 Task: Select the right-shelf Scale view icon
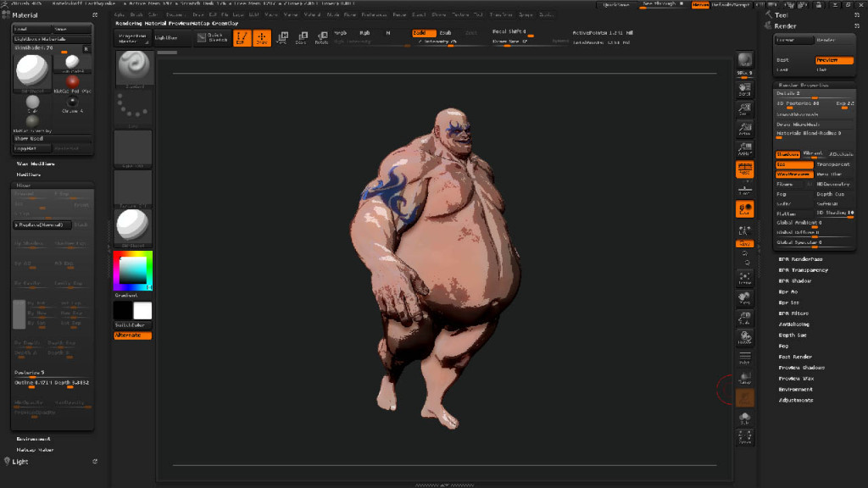click(x=744, y=319)
